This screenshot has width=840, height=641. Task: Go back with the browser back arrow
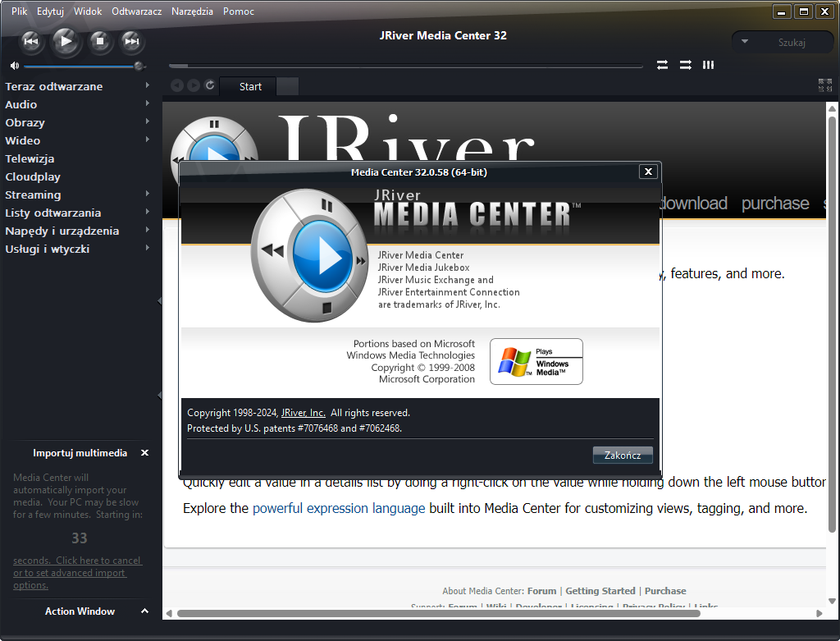pos(177,85)
